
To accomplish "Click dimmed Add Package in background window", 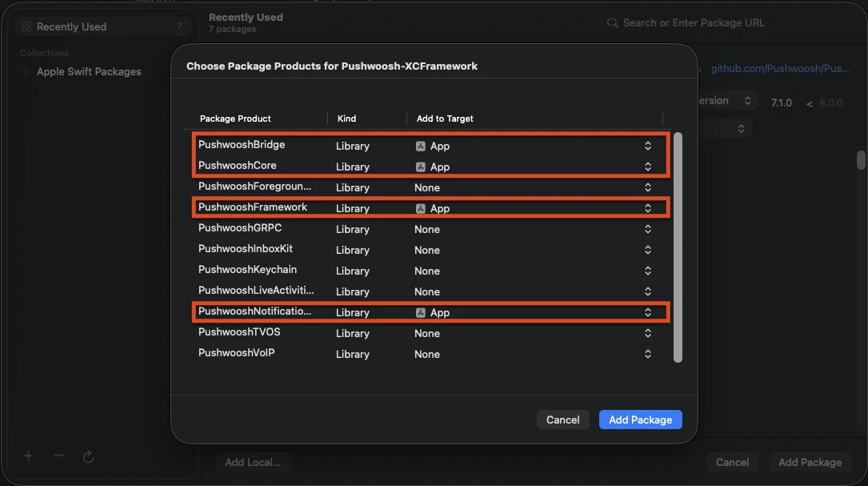I will [x=810, y=462].
